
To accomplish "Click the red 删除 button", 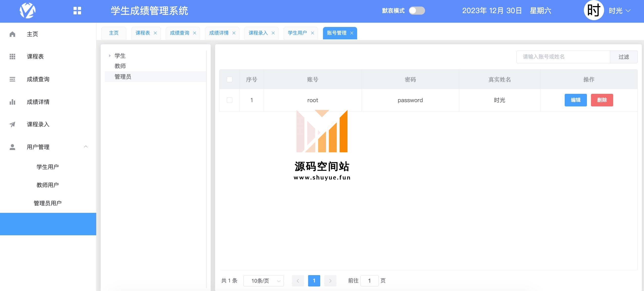I will click(x=602, y=100).
